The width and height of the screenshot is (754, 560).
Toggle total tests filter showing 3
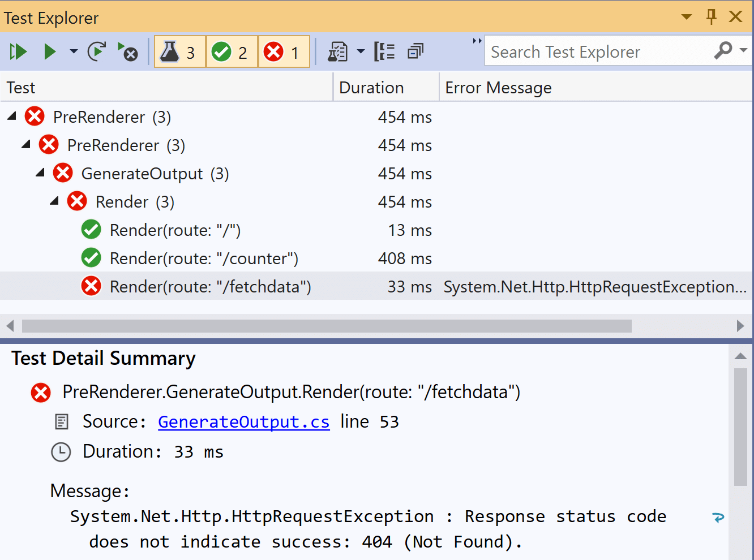coord(179,52)
